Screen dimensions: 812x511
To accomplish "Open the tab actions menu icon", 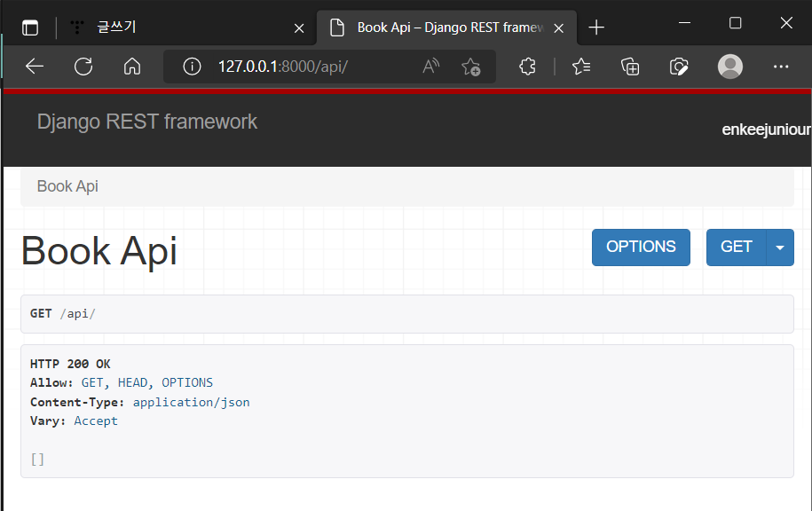I will [x=30, y=28].
